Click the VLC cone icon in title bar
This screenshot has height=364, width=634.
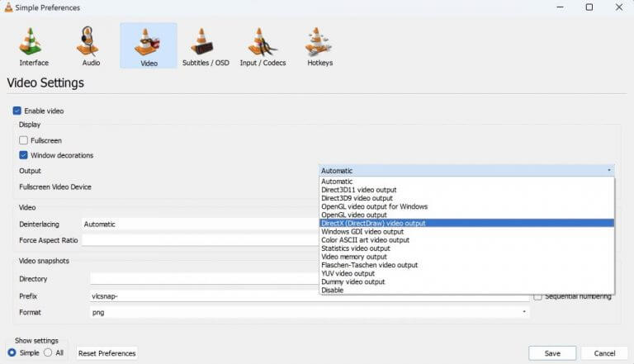(x=8, y=7)
